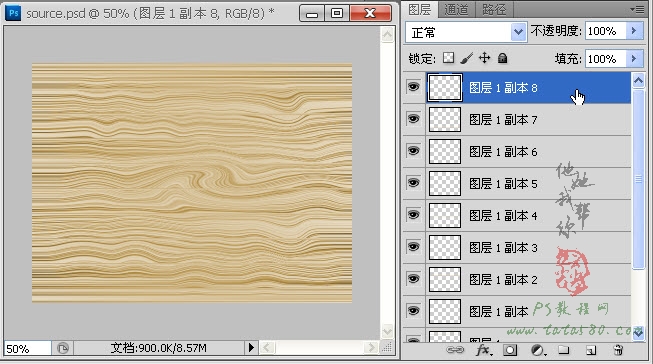
Task: Create new fill or adjustment layer
Action: [x=538, y=350]
